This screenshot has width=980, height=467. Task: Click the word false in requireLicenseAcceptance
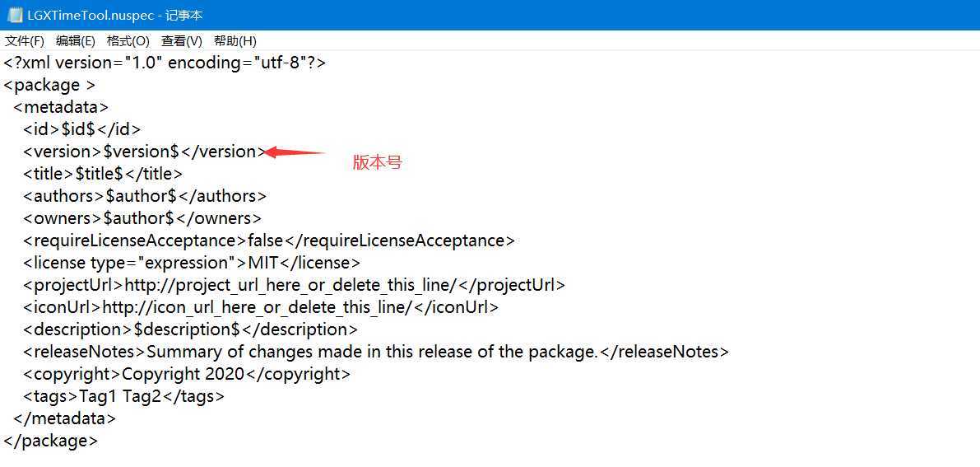coord(265,241)
